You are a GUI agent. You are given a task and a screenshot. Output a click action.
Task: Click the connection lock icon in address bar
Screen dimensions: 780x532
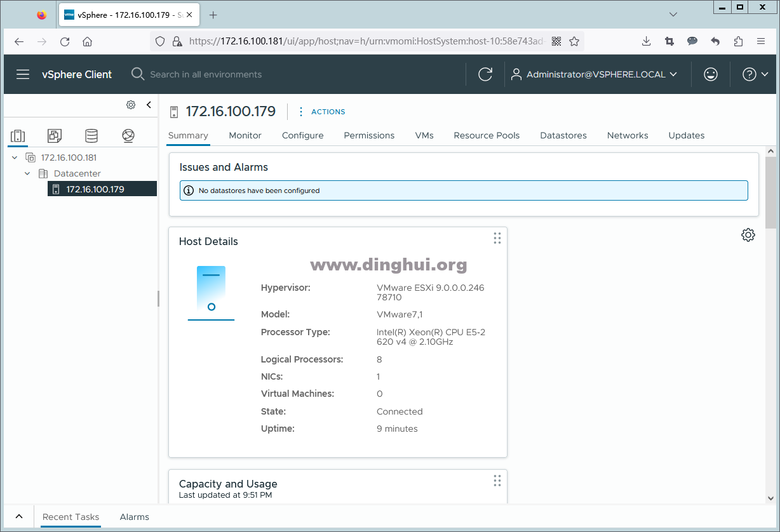pyautogui.click(x=177, y=41)
